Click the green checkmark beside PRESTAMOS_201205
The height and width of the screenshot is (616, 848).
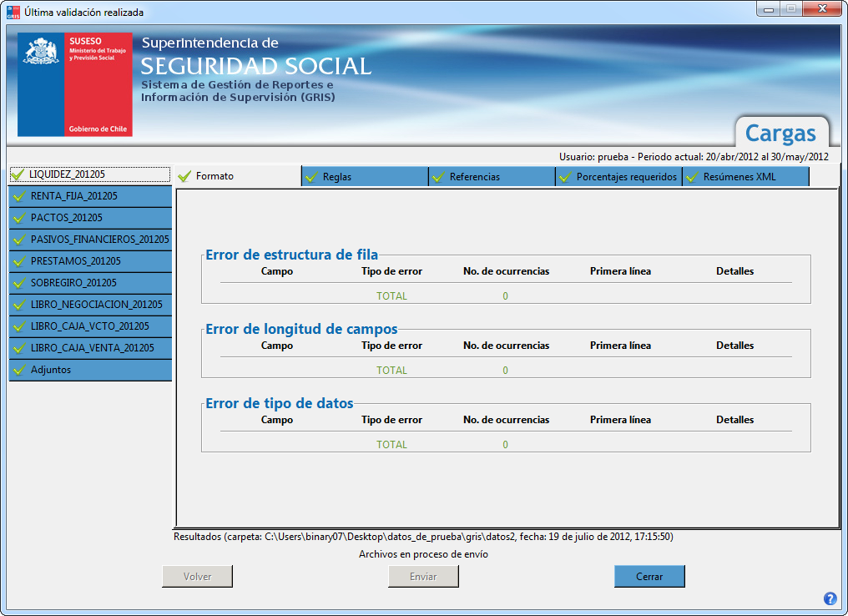19,261
